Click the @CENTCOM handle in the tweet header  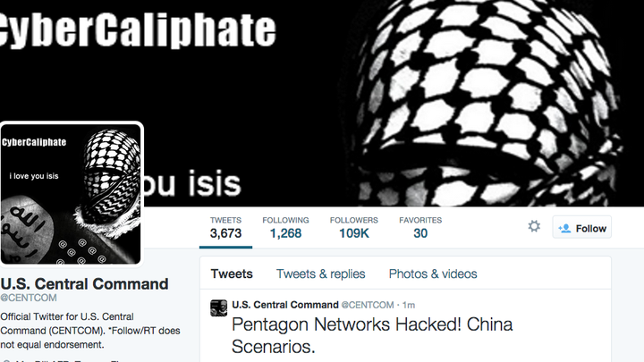[x=368, y=305]
